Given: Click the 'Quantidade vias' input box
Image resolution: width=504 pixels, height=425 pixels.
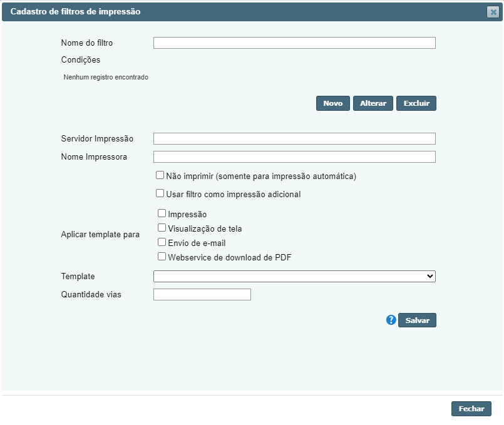Looking at the screenshot, I should 202,294.
